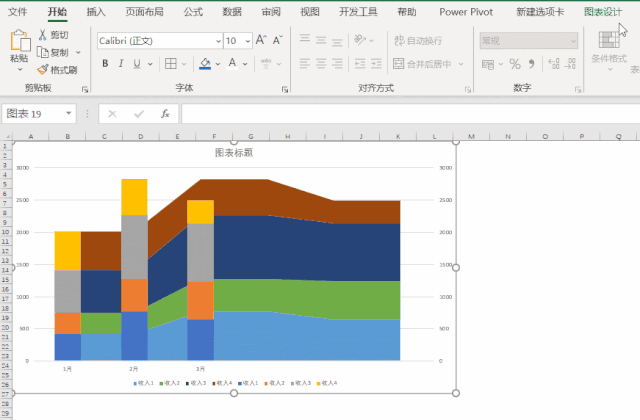Align text to vertical middle
Viewport: 640px width, 420px height.
pyautogui.click(x=321, y=40)
